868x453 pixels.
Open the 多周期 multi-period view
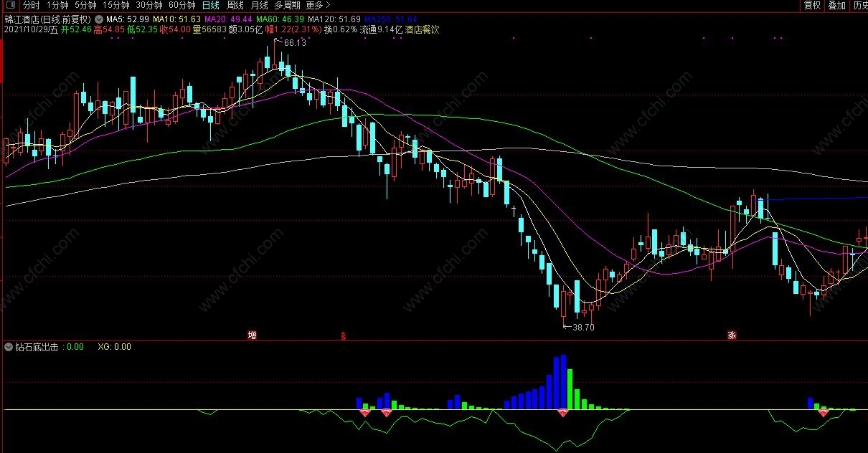[x=287, y=5]
